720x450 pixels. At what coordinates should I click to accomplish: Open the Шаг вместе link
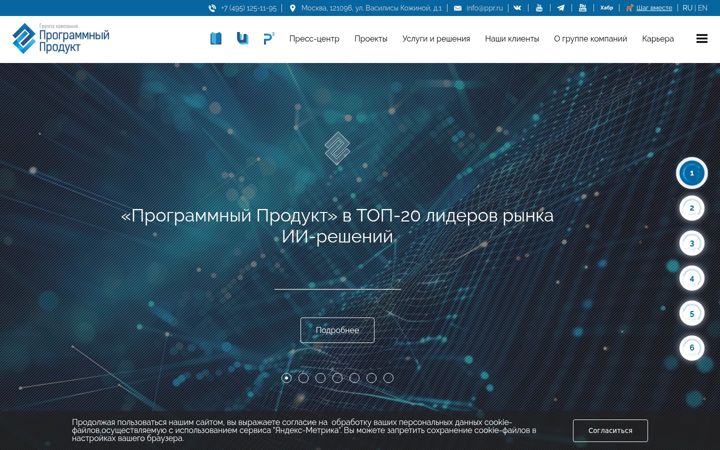tap(654, 8)
